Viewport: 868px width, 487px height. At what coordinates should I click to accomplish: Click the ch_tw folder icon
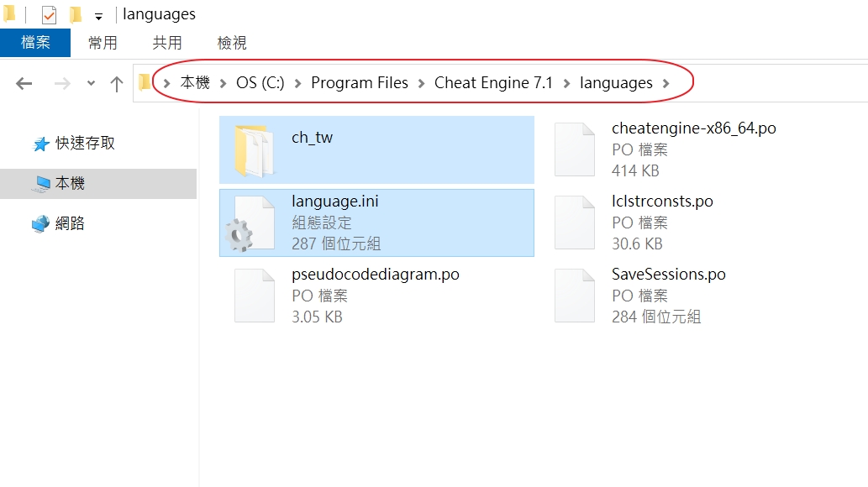click(254, 150)
